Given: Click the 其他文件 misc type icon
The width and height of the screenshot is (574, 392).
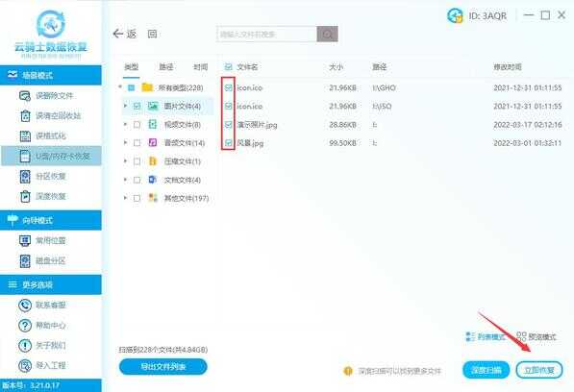Looking at the screenshot, I should tap(153, 198).
